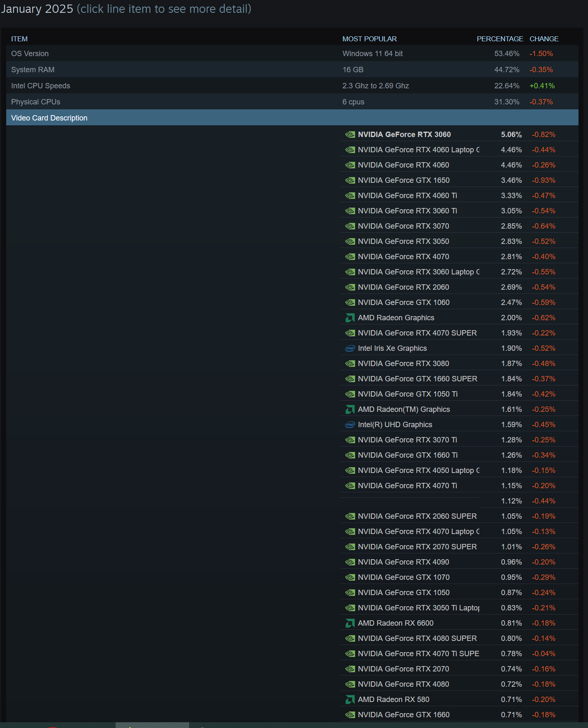Click the unnamed 1.12% row percentage
The height and width of the screenshot is (728, 588).
point(512,501)
